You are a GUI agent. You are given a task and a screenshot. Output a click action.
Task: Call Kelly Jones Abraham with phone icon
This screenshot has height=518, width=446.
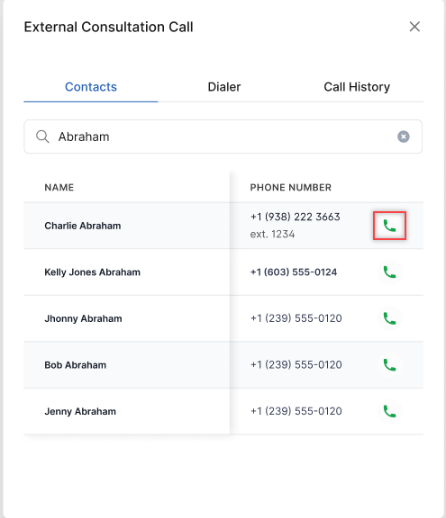point(389,272)
